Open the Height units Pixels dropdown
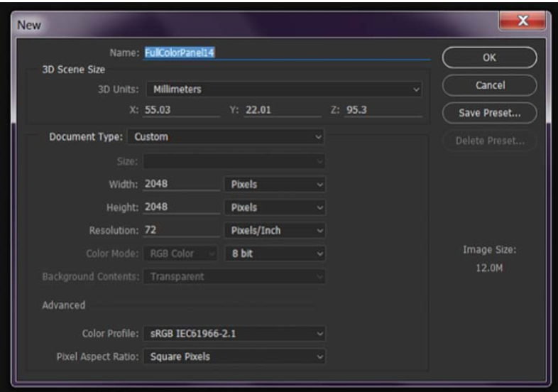Viewport: 558px width, 392px height. point(275,207)
